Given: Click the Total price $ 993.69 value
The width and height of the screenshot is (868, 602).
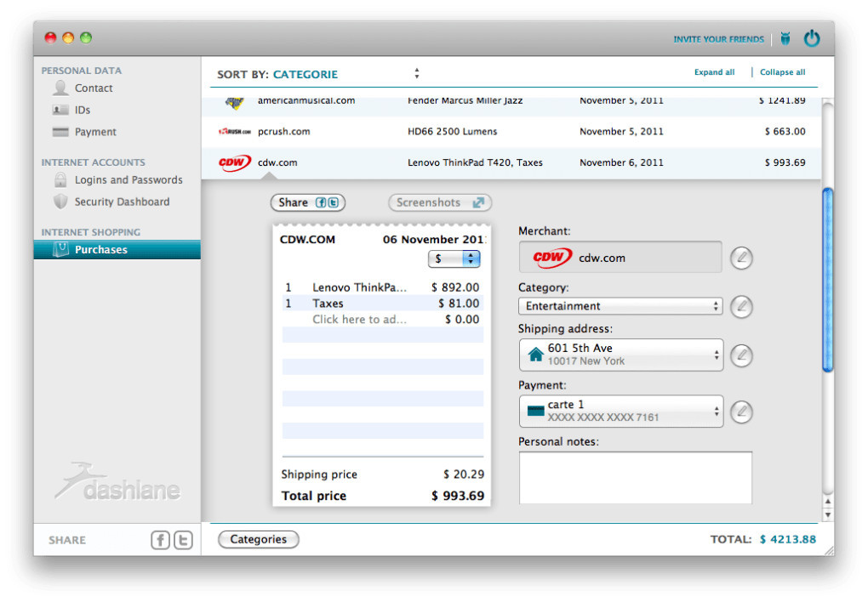Looking at the screenshot, I should (x=458, y=496).
